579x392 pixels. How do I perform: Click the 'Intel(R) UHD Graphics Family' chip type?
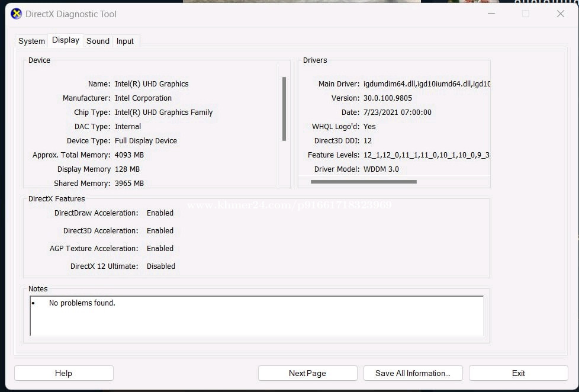pyautogui.click(x=163, y=113)
